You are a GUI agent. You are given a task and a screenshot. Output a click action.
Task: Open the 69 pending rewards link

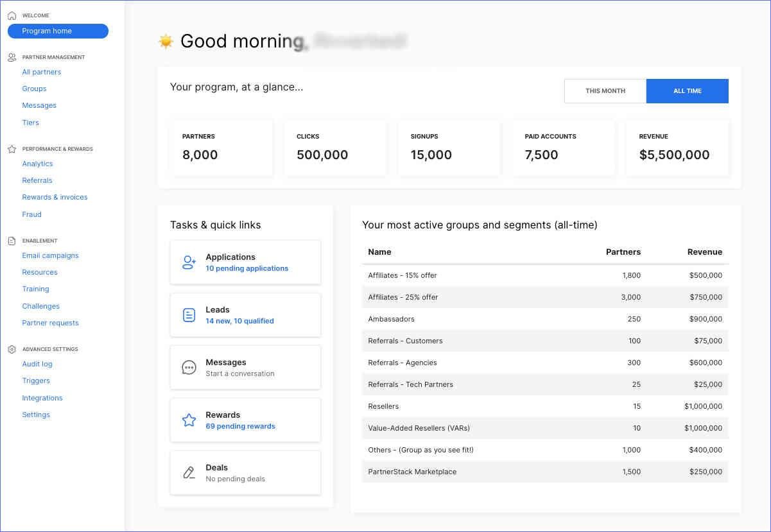(x=240, y=426)
